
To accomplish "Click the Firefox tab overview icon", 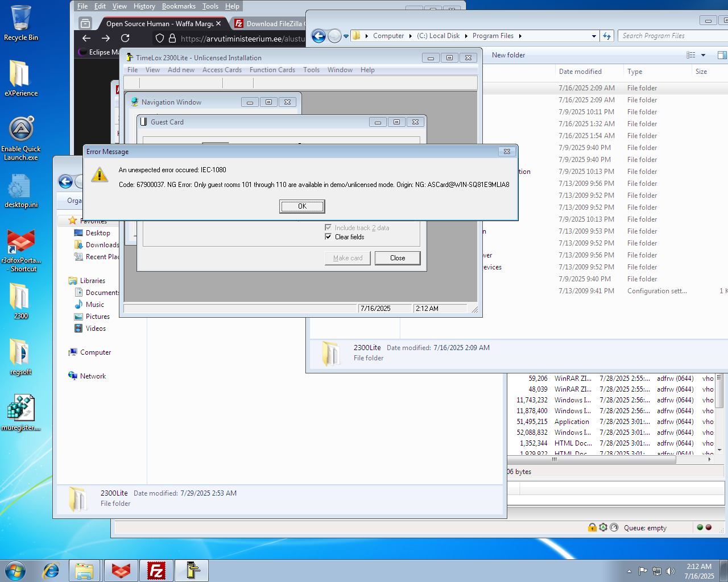I will tap(85, 23).
